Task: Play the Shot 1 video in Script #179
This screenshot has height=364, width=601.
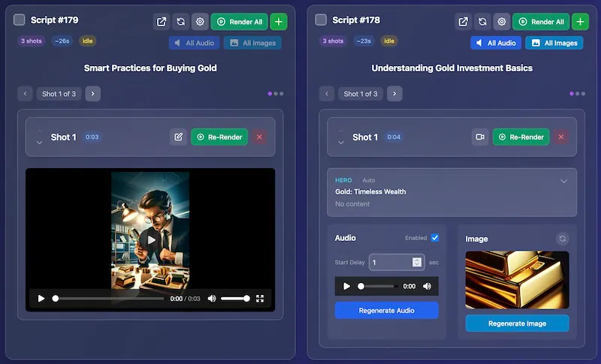Action: click(41, 299)
